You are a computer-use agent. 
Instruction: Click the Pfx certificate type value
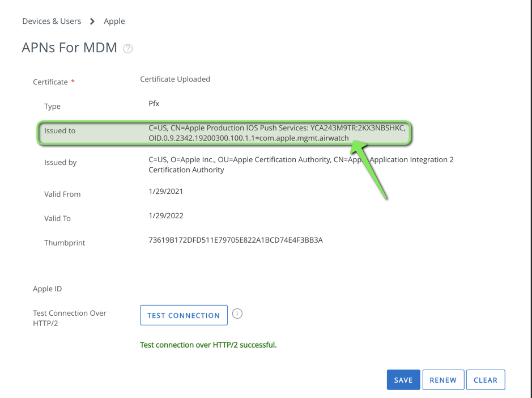153,103
